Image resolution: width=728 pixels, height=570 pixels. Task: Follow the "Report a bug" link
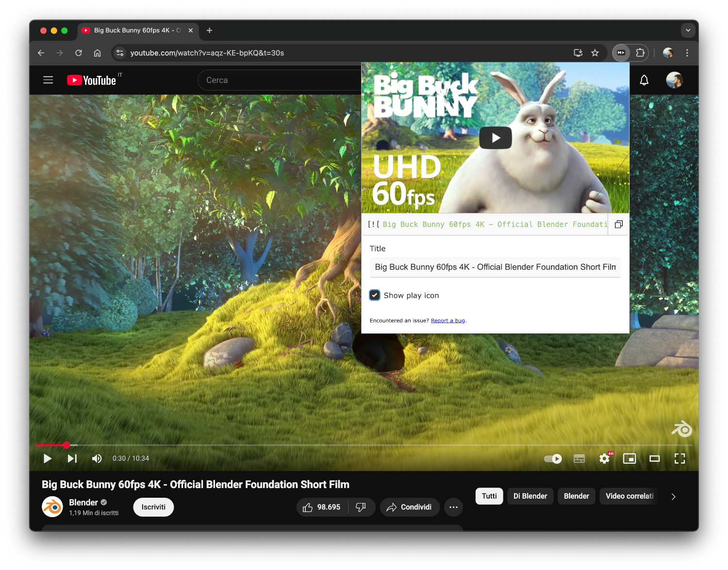point(447,321)
